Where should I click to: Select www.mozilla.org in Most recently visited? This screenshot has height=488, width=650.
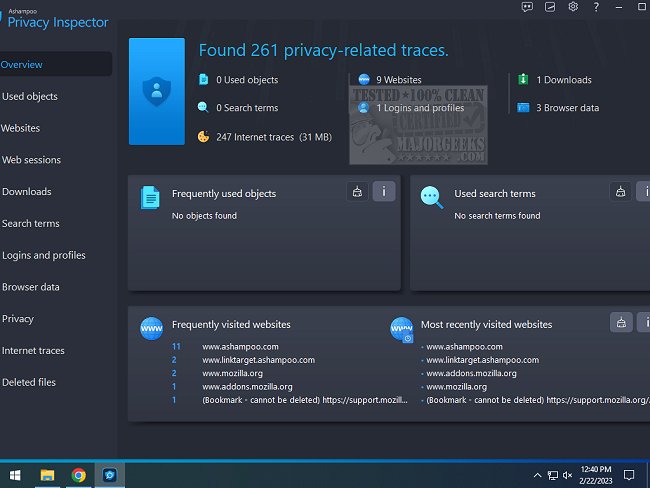(456, 386)
